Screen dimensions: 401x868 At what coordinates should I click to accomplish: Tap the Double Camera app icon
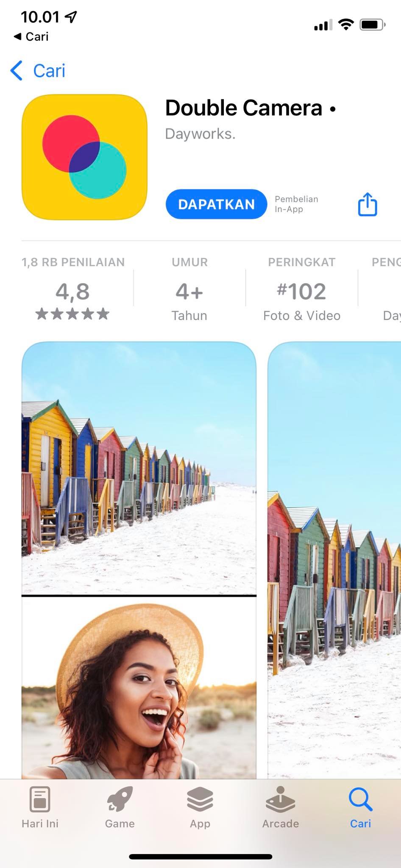(x=85, y=157)
